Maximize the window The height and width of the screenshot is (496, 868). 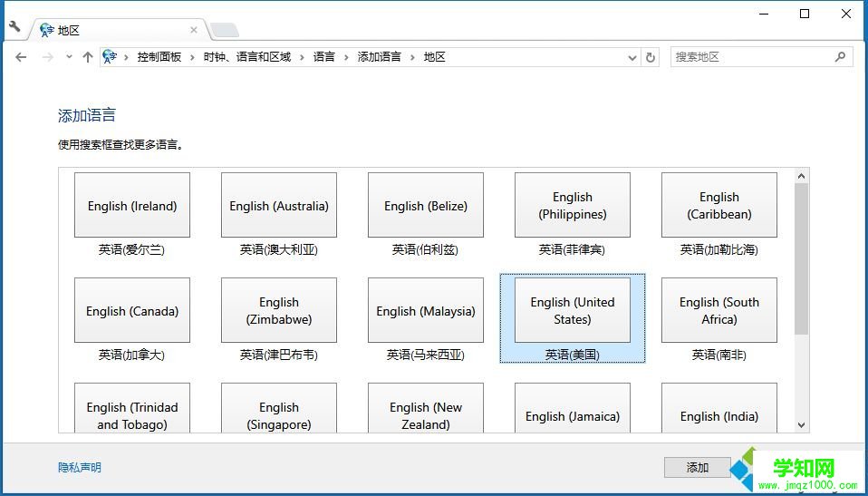[805, 14]
